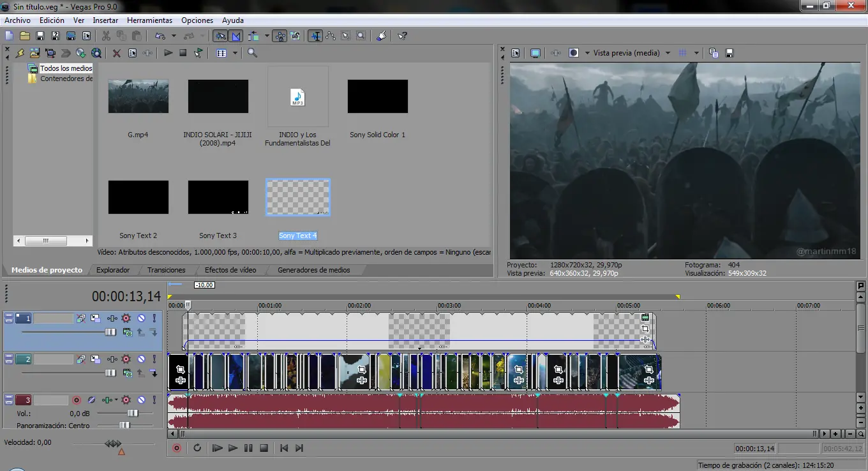Toggle Loop Playback button
The image size is (868, 471).
(197, 448)
